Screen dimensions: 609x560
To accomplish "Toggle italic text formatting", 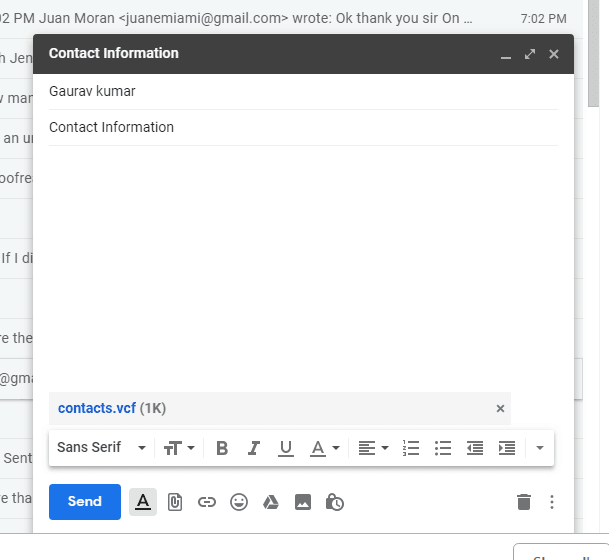I will coord(254,448).
